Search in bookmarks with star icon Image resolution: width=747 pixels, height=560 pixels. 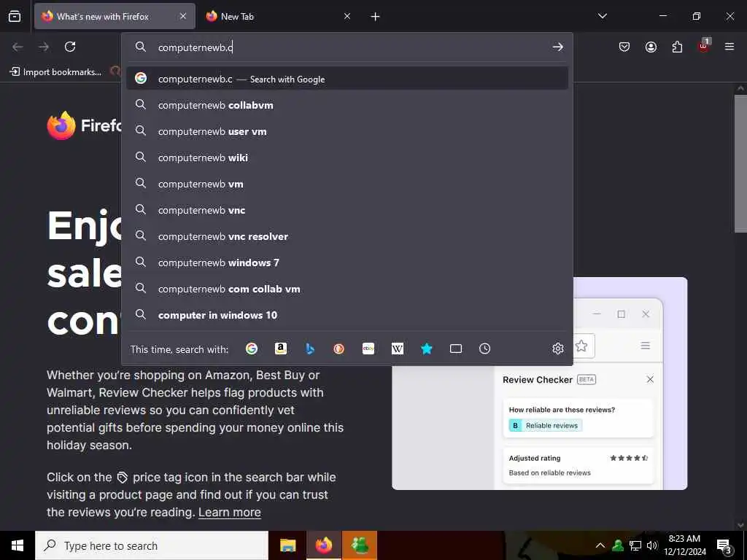click(426, 349)
